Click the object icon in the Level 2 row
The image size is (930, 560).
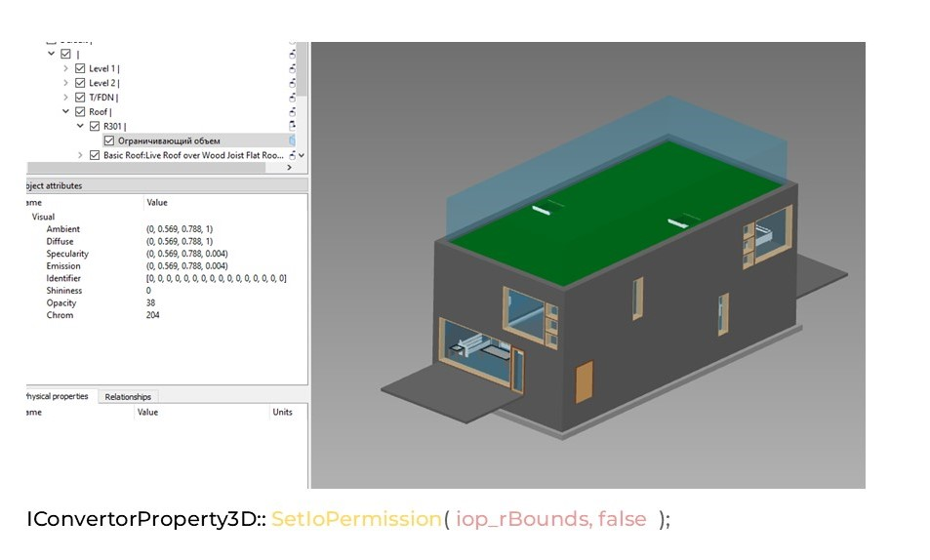pyautogui.click(x=292, y=84)
